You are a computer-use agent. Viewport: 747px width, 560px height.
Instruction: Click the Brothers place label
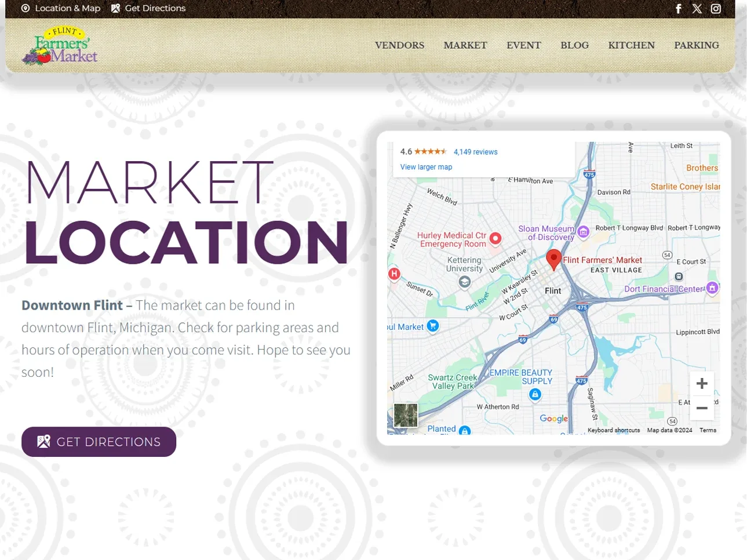pos(702,168)
